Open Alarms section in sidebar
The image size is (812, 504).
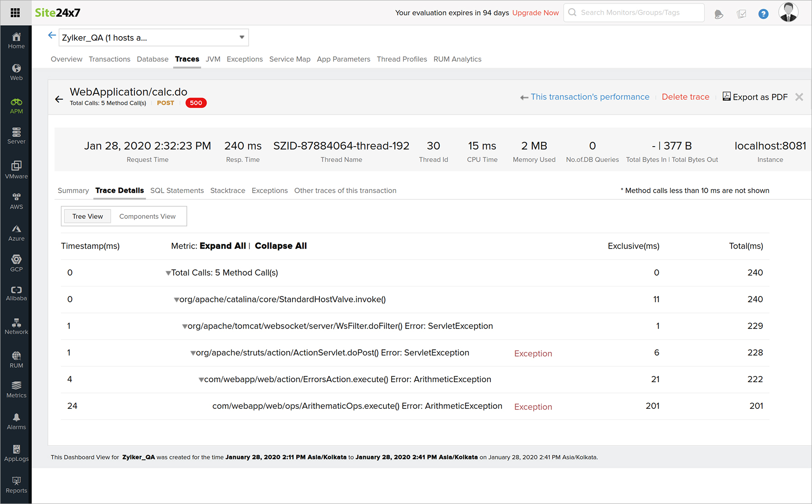[16, 421]
